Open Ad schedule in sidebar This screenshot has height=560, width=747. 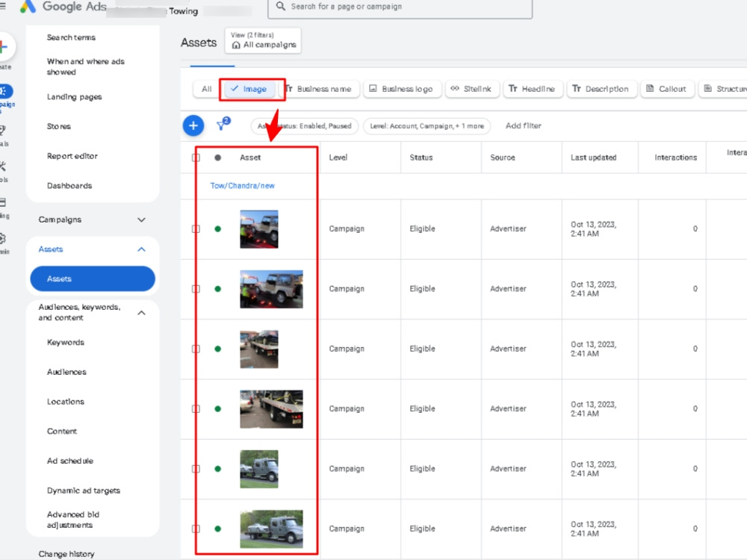tap(70, 461)
